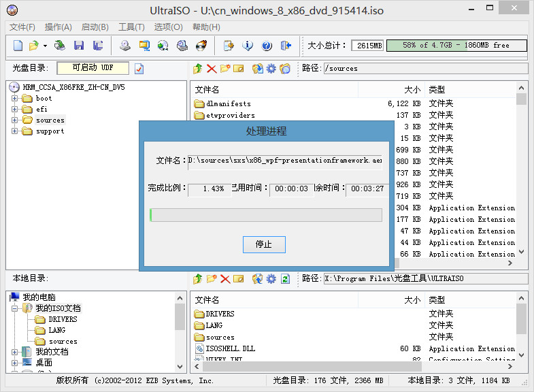Open the 操作(A) menu
534x392 pixels.
pos(59,27)
